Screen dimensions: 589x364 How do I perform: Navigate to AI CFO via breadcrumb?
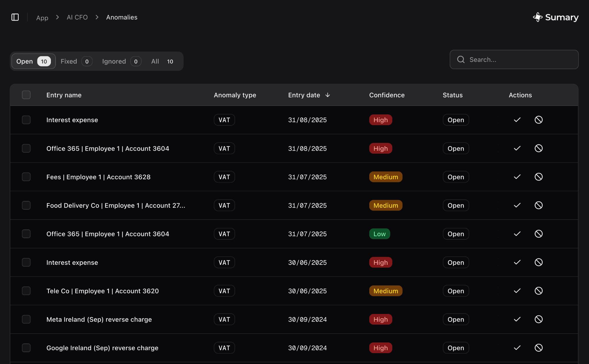point(77,17)
